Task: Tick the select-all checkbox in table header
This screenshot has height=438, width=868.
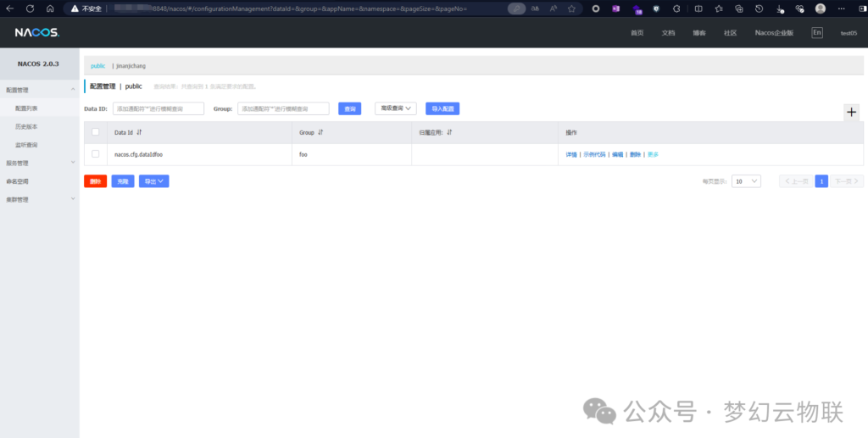Action: point(95,132)
